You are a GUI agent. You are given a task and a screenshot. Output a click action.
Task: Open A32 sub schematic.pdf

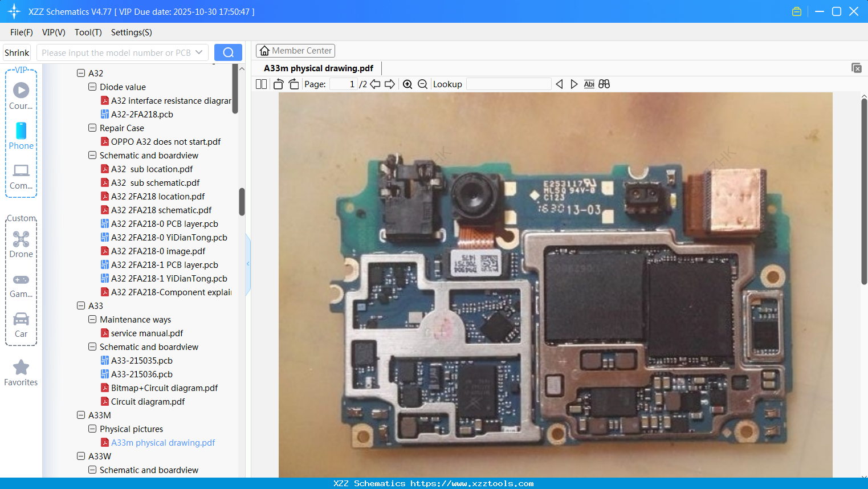point(155,183)
